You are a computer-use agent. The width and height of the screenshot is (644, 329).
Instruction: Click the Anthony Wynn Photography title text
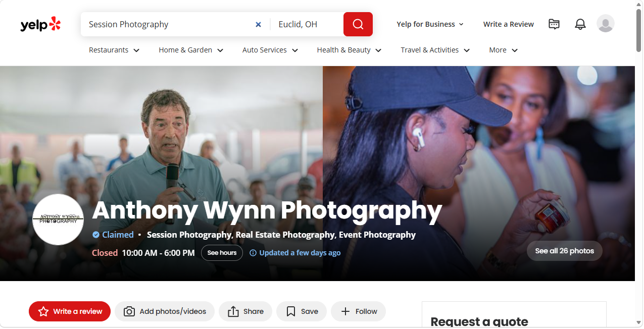click(267, 210)
